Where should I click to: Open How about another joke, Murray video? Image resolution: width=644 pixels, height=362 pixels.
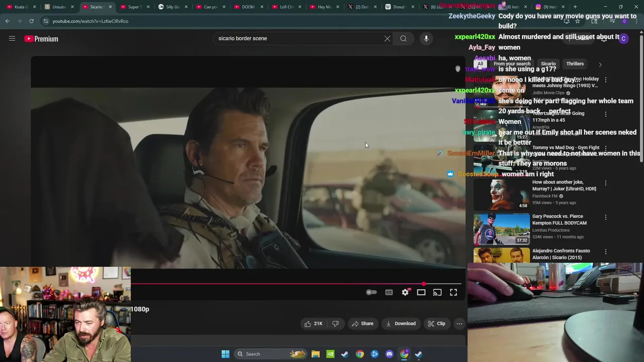(564, 185)
